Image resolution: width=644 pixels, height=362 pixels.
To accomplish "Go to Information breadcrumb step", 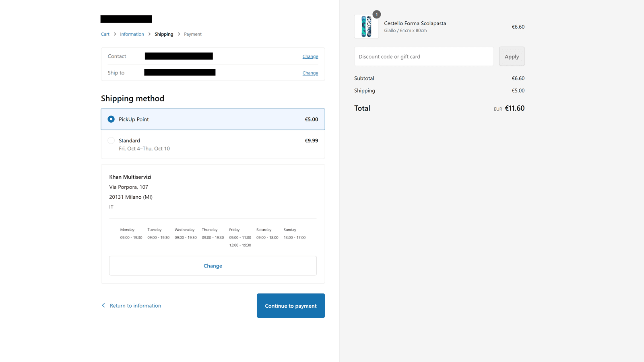I will 132,34.
